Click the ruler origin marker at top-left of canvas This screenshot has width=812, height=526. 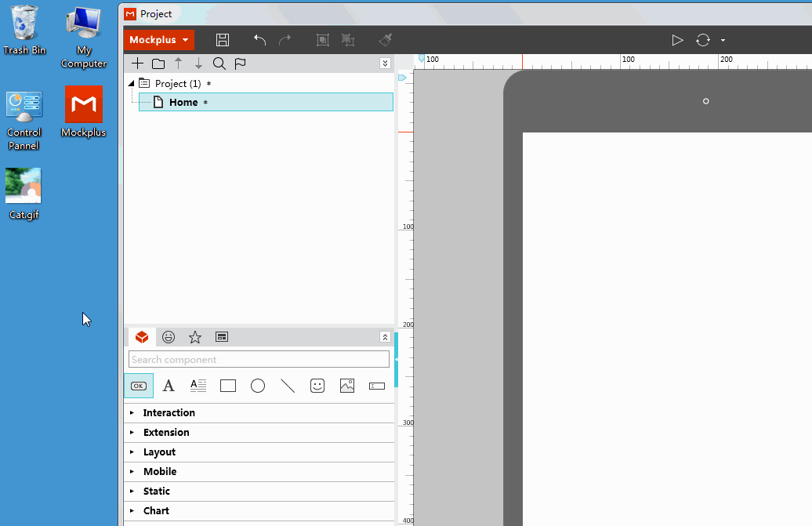pos(422,58)
